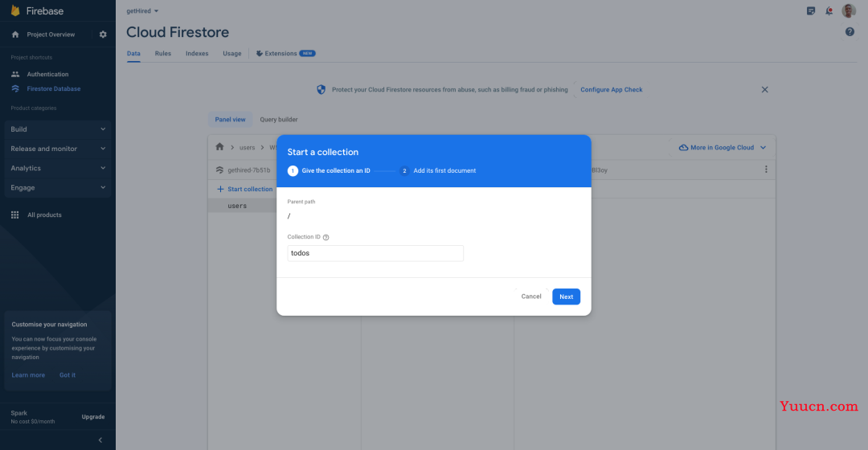Open Project Overview
Image resolution: width=868 pixels, height=450 pixels.
click(x=51, y=35)
